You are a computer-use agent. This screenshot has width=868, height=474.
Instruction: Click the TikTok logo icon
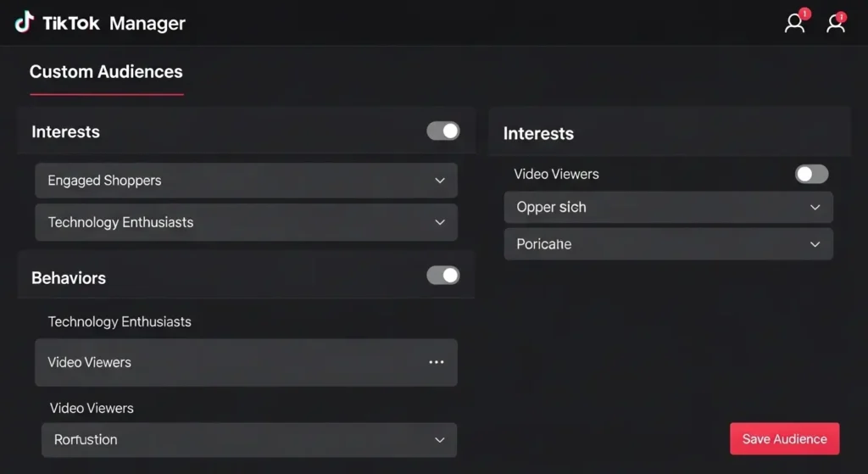[25, 22]
